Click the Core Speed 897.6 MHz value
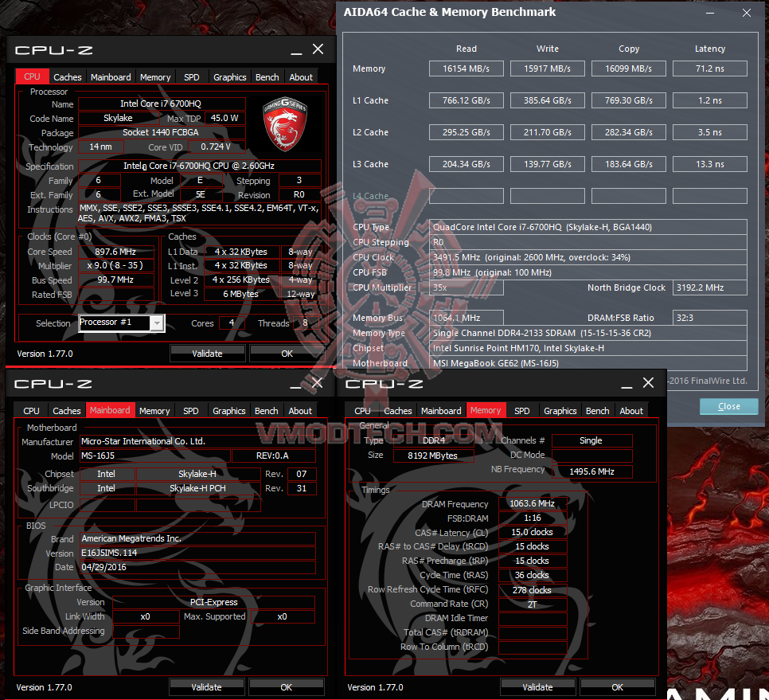The width and height of the screenshot is (769, 700). (x=115, y=252)
